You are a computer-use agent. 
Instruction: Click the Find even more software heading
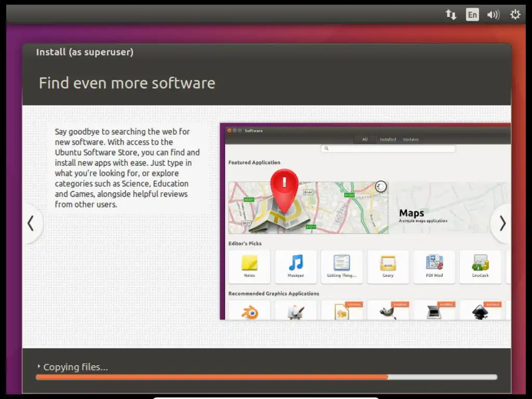[127, 83]
